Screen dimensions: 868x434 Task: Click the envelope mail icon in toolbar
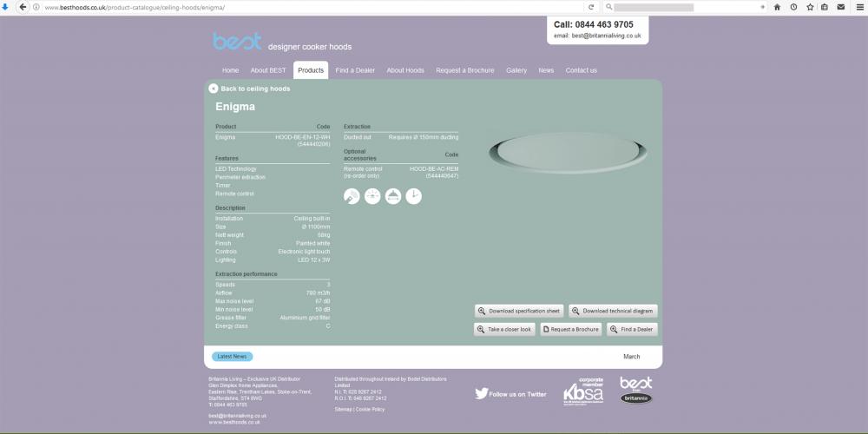tap(841, 7)
